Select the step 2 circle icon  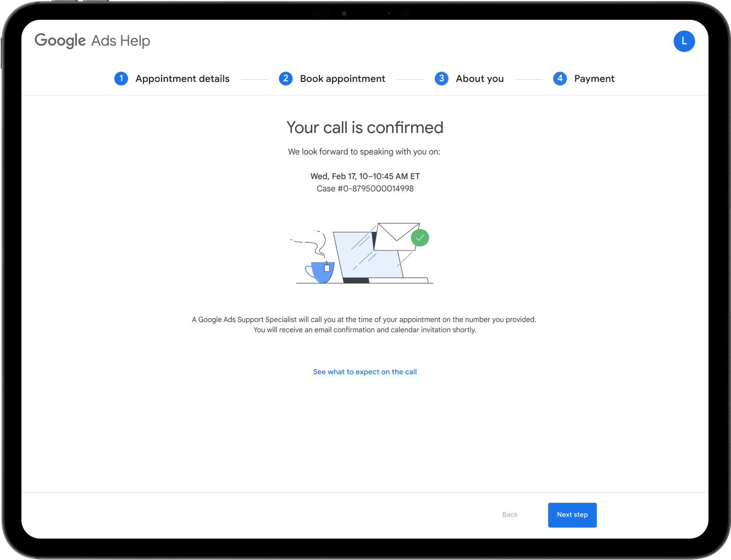(x=286, y=79)
